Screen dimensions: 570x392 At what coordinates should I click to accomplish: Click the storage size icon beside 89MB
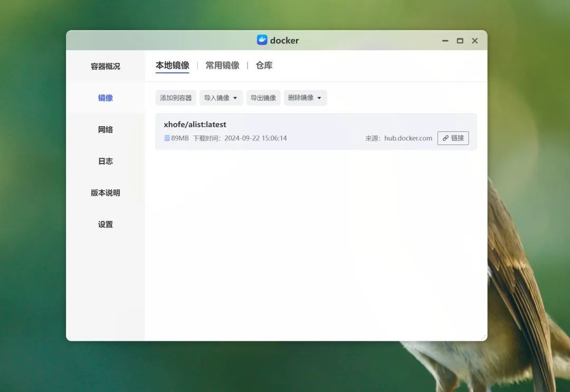[x=167, y=138]
